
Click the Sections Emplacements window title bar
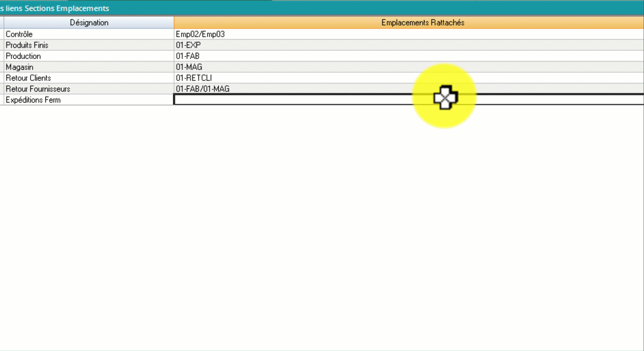click(314, 8)
